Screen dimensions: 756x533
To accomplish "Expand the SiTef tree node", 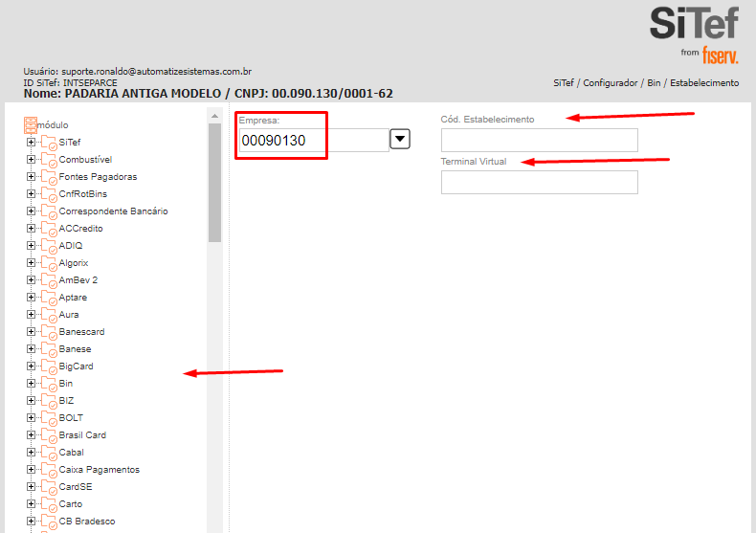I will [31, 143].
